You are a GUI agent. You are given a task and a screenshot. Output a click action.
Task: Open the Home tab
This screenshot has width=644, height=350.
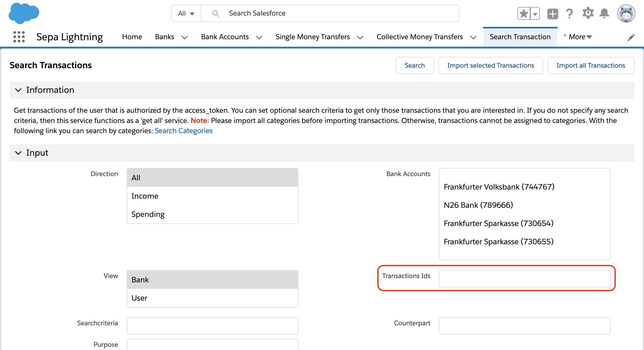[x=132, y=37]
